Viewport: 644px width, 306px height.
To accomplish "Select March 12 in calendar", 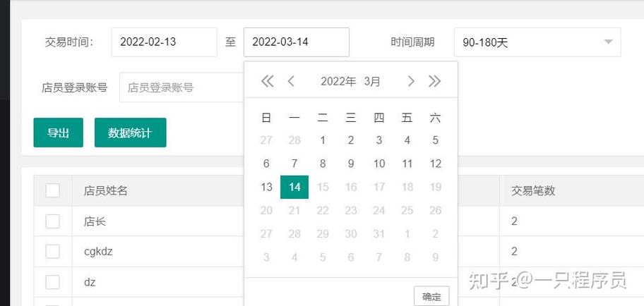I will (x=435, y=164).
